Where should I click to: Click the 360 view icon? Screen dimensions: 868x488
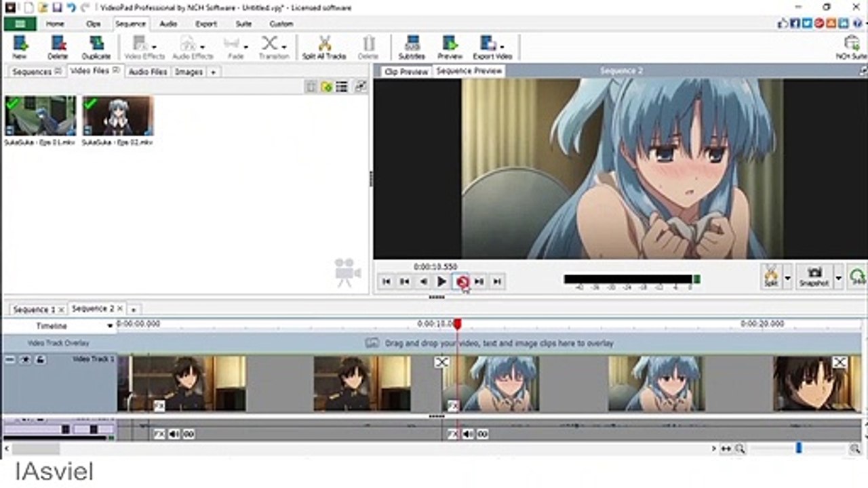pos(857,277)
